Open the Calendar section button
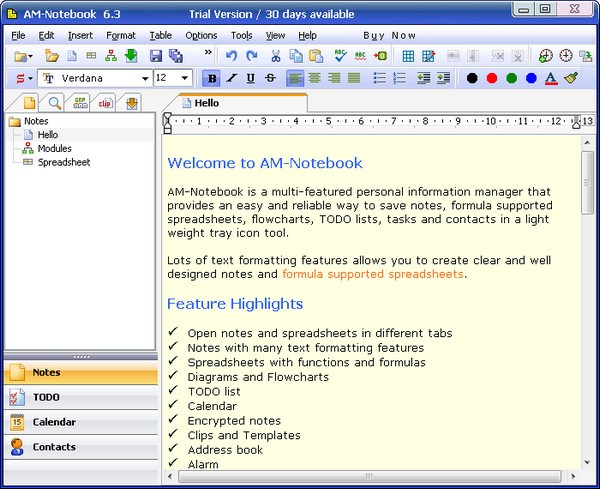 coord(81,422)
